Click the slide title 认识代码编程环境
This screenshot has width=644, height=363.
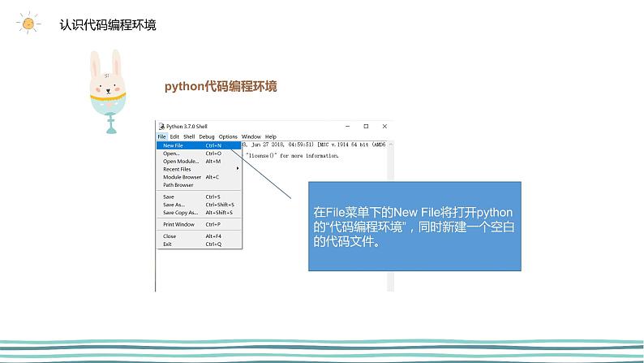[x=108, y=24]
